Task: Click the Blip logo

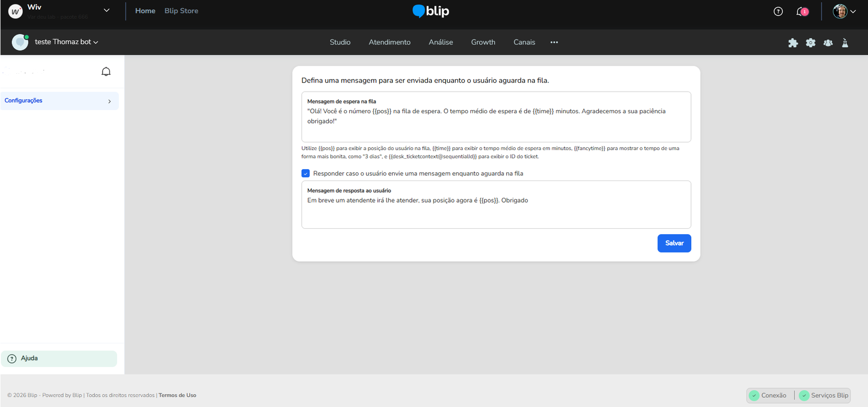Action: coord(431,11)
